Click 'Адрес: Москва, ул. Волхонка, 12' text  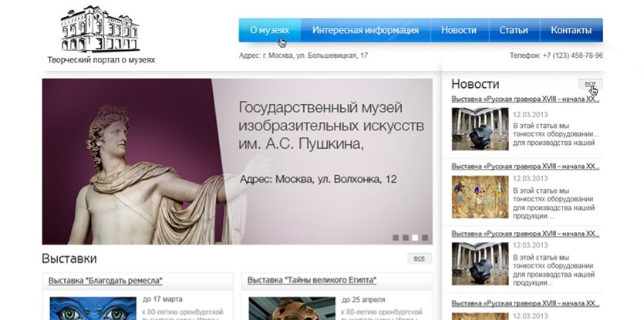pos(319,179)
